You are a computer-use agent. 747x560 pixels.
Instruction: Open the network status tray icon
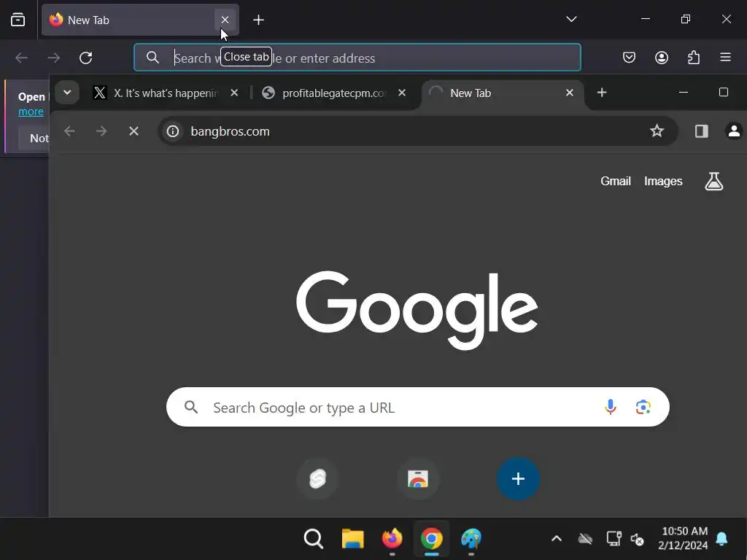coord(614,539)
